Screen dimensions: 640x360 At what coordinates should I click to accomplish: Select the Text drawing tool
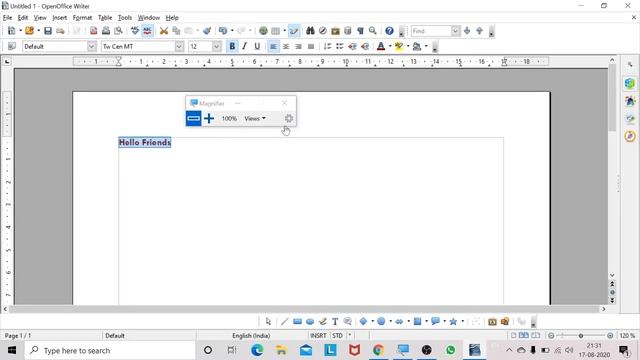[x=335, y=322]
